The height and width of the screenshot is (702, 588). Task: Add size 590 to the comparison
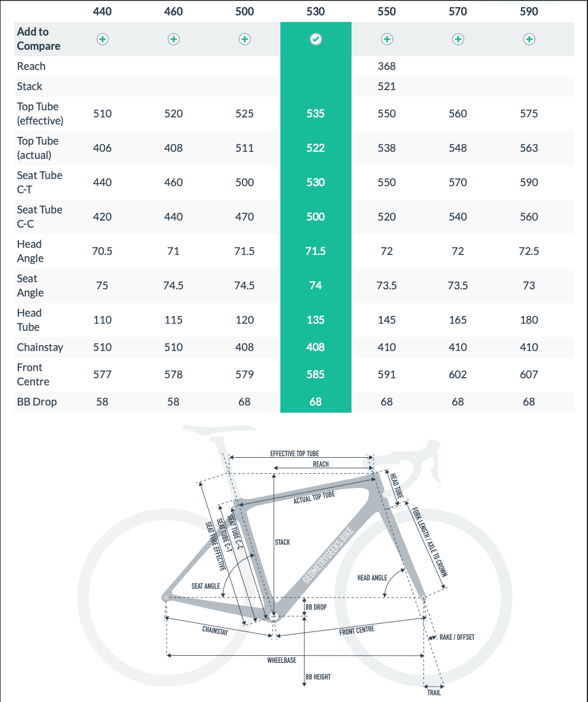pos(529,39)
